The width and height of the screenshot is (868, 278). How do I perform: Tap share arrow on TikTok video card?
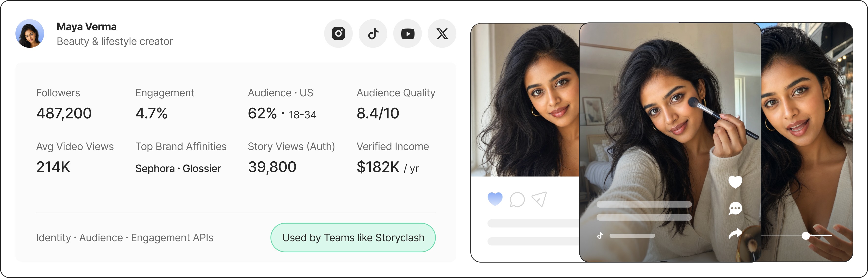(x=735, y=233)
